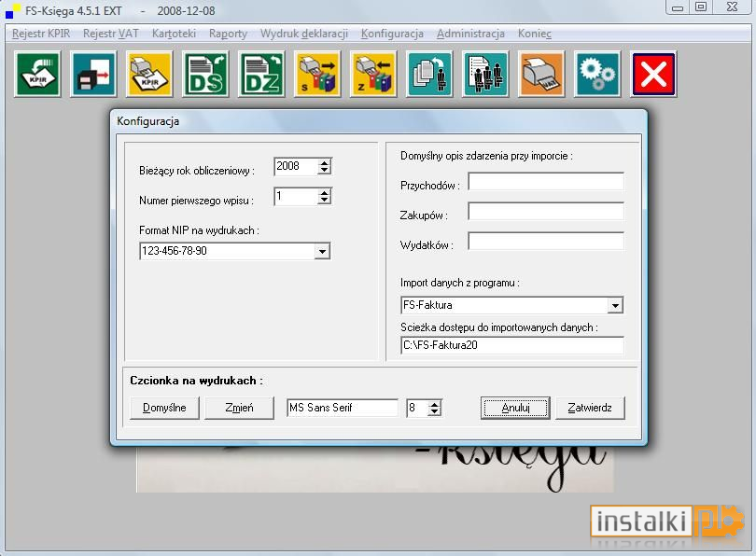Screen dimensions: 756x556
Task: Increase the print font size
Action: pos(434,404)
